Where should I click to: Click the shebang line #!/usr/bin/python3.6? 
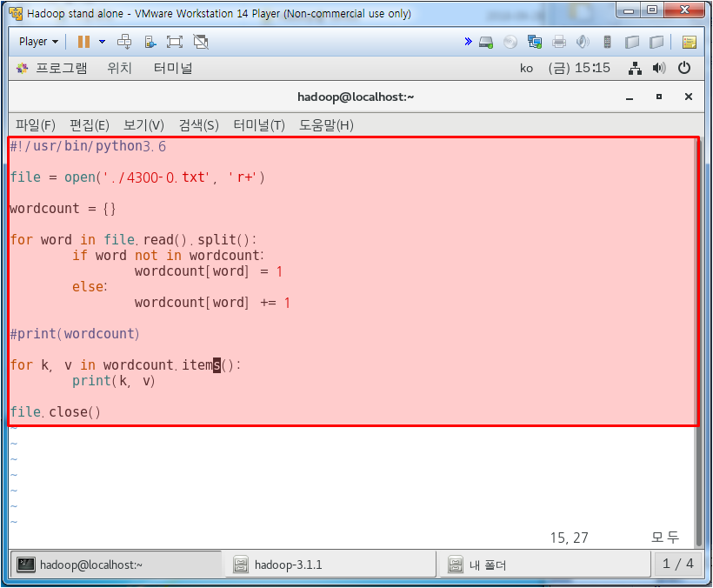pyautogui.click(x=88, y=146)
